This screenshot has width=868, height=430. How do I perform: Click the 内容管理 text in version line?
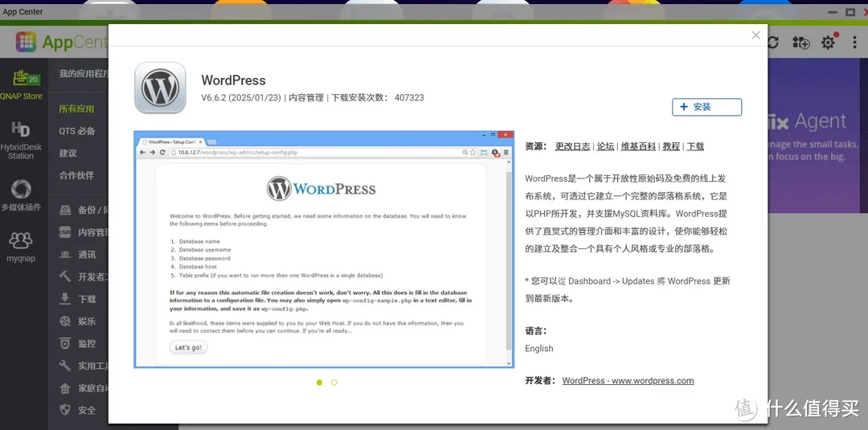coord(306,98)
